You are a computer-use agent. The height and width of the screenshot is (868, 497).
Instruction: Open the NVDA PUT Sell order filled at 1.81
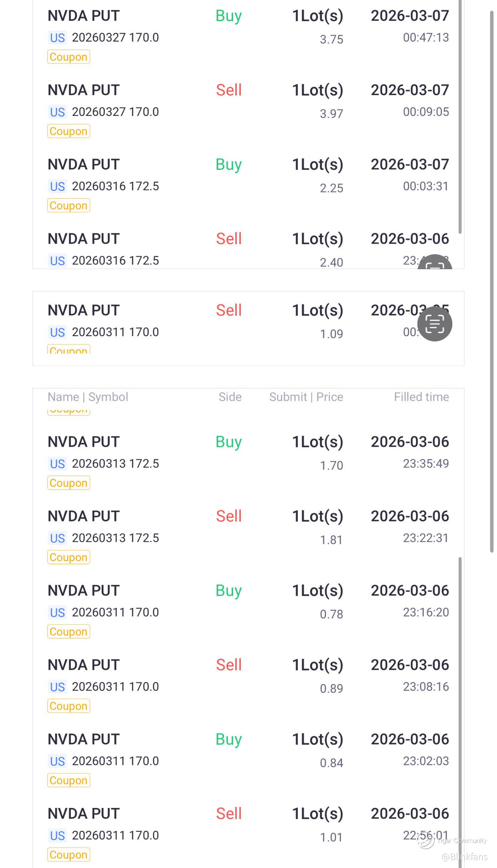tap(247, 527)
